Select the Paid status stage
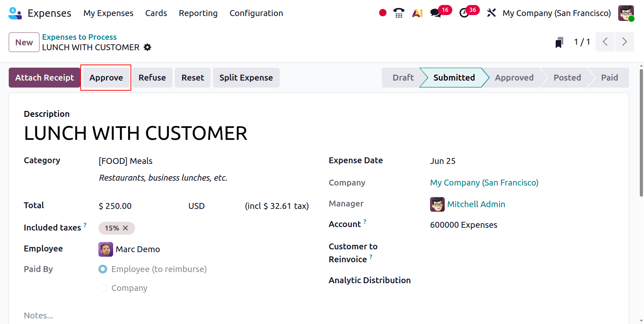The width and height of the screenshot is (644, 324). (x=609, y=77)
